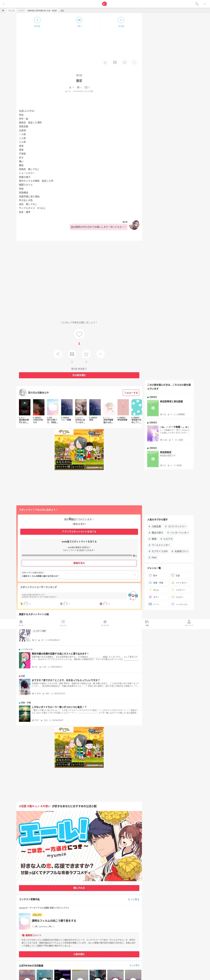Select tag #名探偵コナン
Image resolution: width=210 pixels, height=980 pixels.
pos(180,551)
